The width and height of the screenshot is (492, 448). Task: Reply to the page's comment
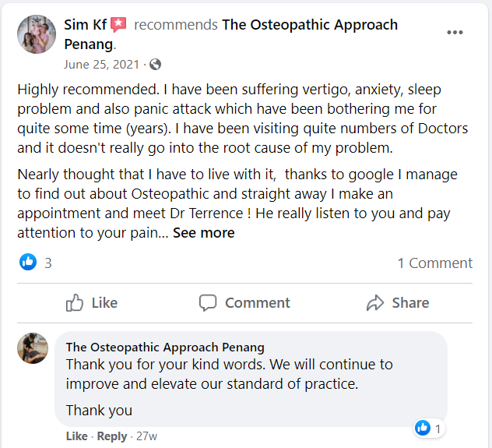click(x=111, y=436)
